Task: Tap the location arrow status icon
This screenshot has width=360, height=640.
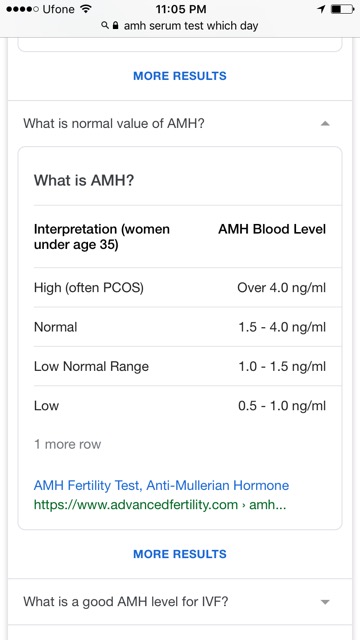Action: tap(321, 9)
